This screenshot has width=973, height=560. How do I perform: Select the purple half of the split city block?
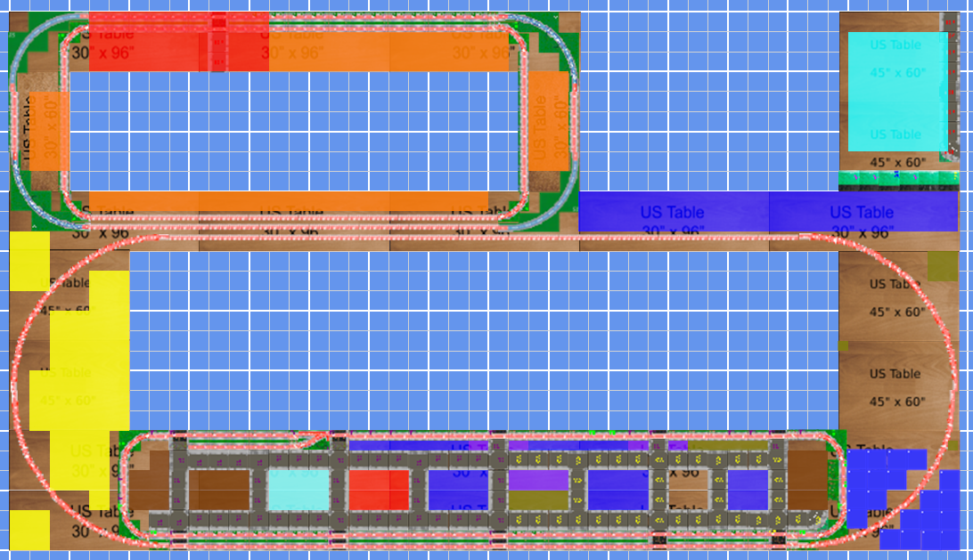click(538, 480)
